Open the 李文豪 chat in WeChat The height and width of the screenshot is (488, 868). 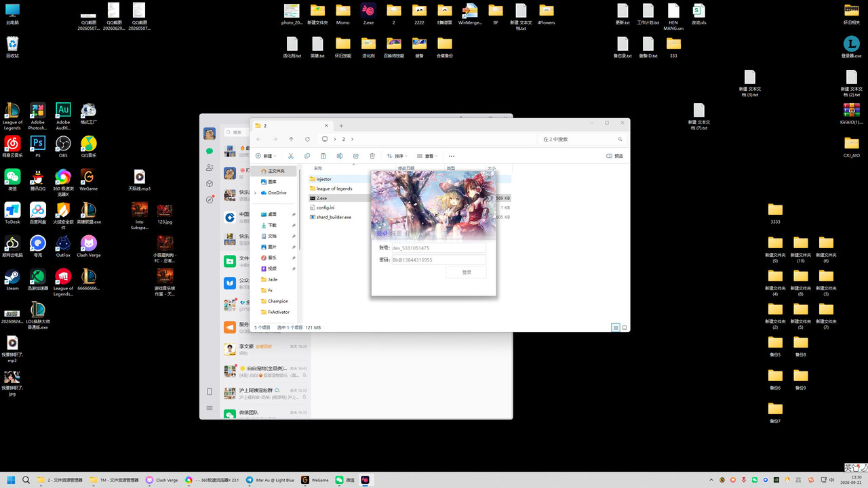coord(266,350)
